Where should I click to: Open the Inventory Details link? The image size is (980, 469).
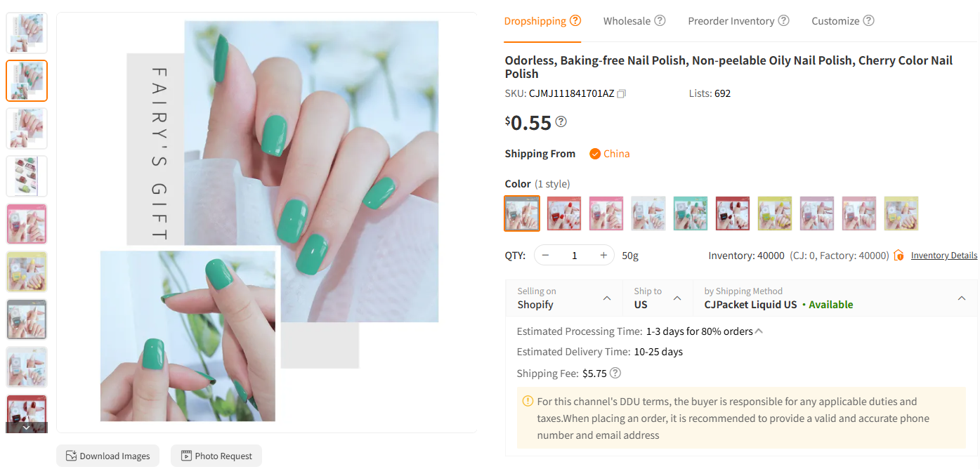pos(943,256)
